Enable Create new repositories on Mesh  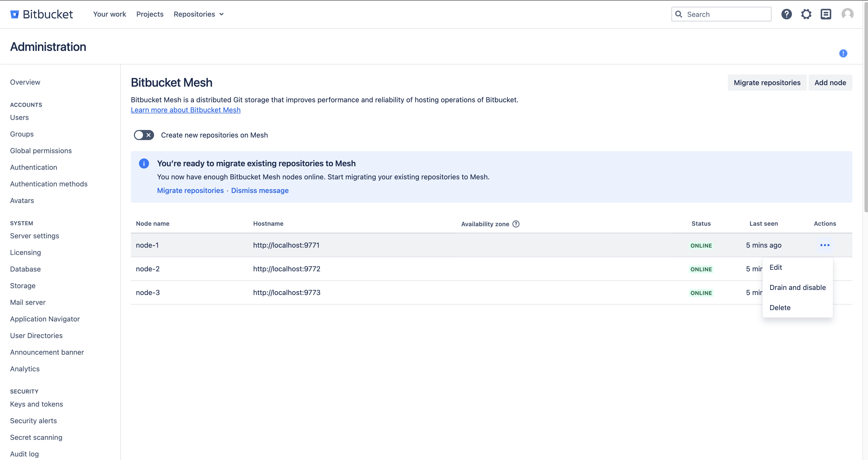[x=143, y=135]
